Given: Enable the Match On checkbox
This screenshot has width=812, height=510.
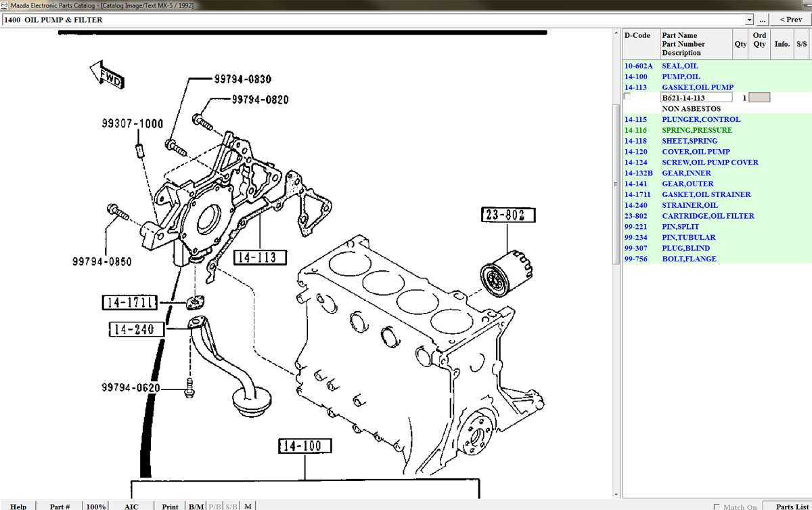Looking at the screenshot, I should (x=717, y=506).
